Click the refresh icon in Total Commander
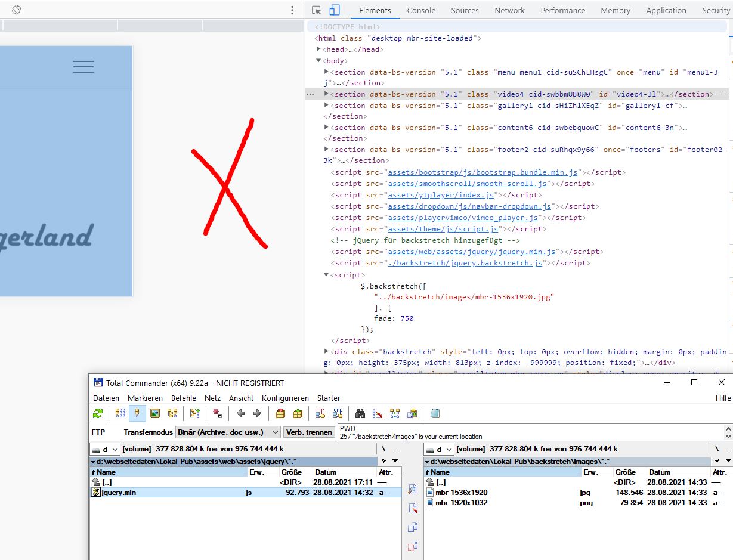This screenshot has width=733, height=560. tap(98, 413)
